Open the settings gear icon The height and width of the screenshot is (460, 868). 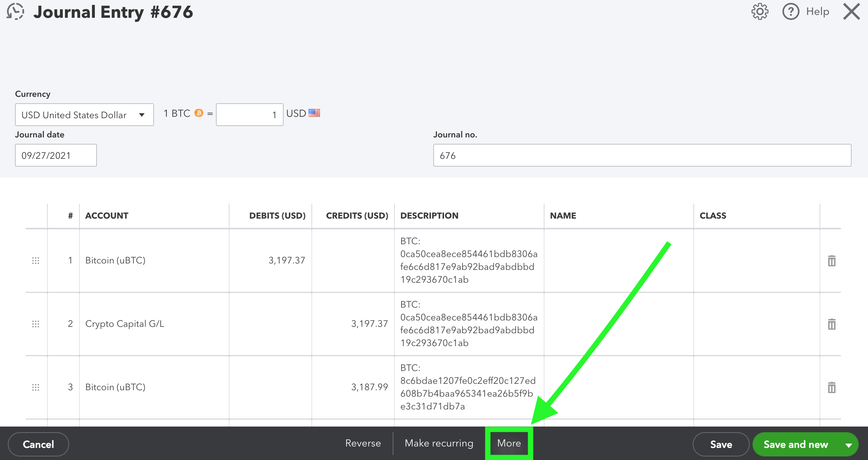(x=760, y=12)
